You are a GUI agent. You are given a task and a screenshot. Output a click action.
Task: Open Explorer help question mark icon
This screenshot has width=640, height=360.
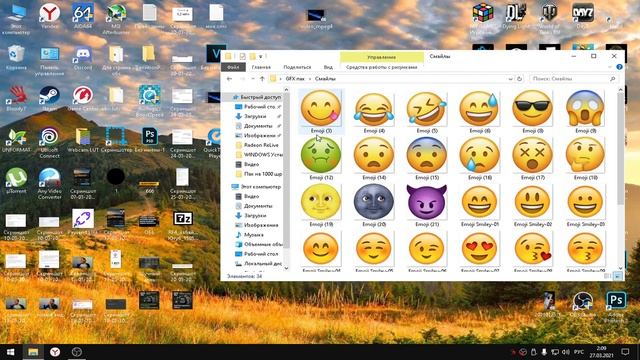click(619, 67)
